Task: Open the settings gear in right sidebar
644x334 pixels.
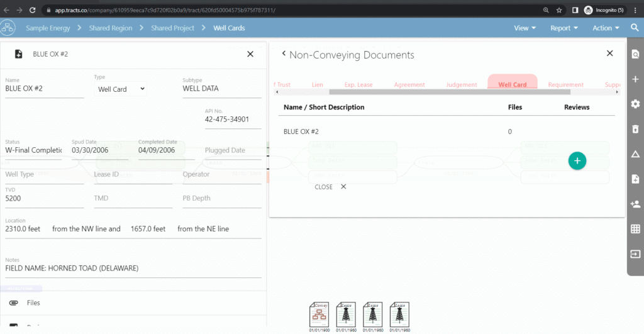Action: point(635,104)
